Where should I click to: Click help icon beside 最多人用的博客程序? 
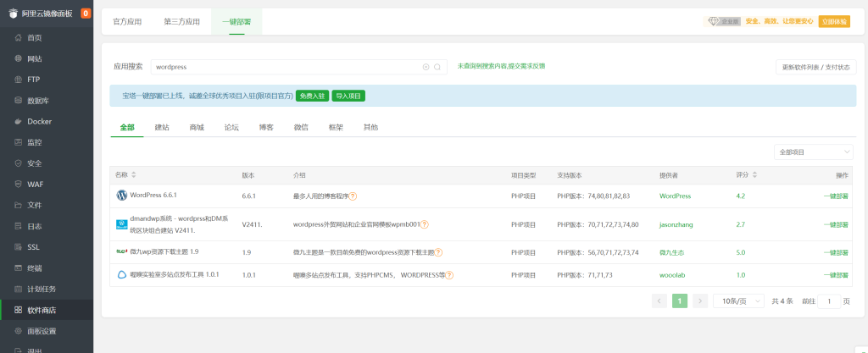click(353, 196)
